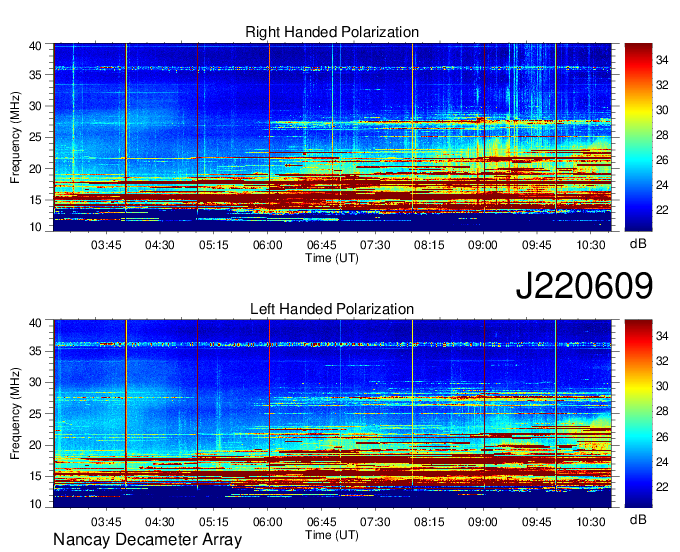Click the Right Handed plot's dB colorbar
Image resolution: width=680 pixels, height=552 pixels.
[x=638, y=137]
